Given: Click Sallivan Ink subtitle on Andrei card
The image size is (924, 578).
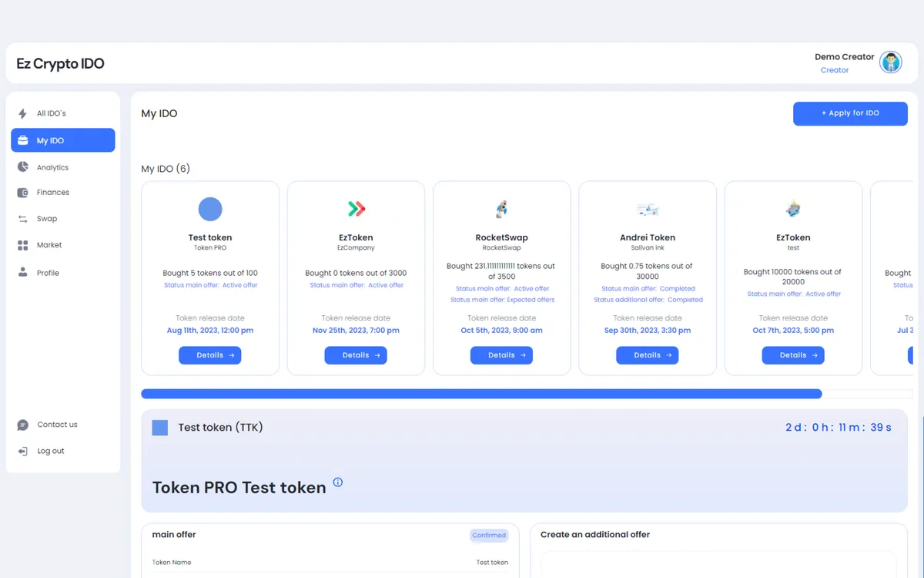Looking at the screenshot, I should (648, 248).
